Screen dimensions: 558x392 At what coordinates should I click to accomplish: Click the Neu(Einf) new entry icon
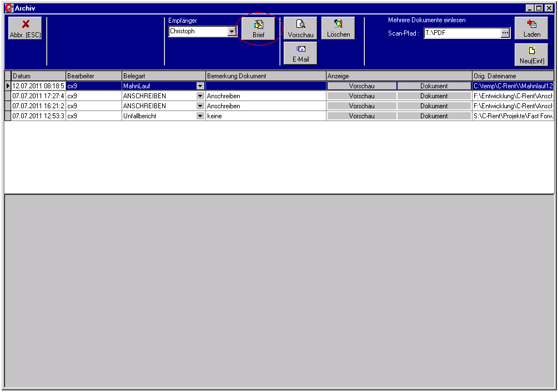531,53
